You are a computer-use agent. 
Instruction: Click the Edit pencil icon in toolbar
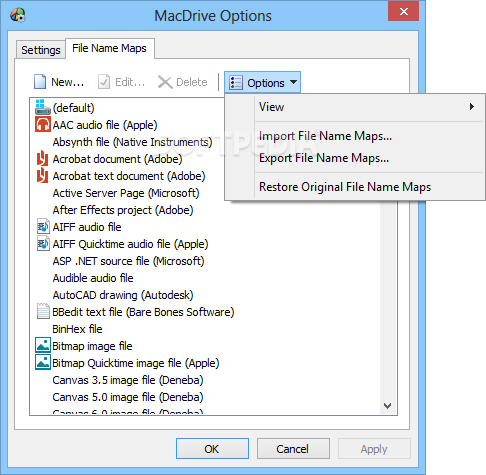[x=104, y=82]
